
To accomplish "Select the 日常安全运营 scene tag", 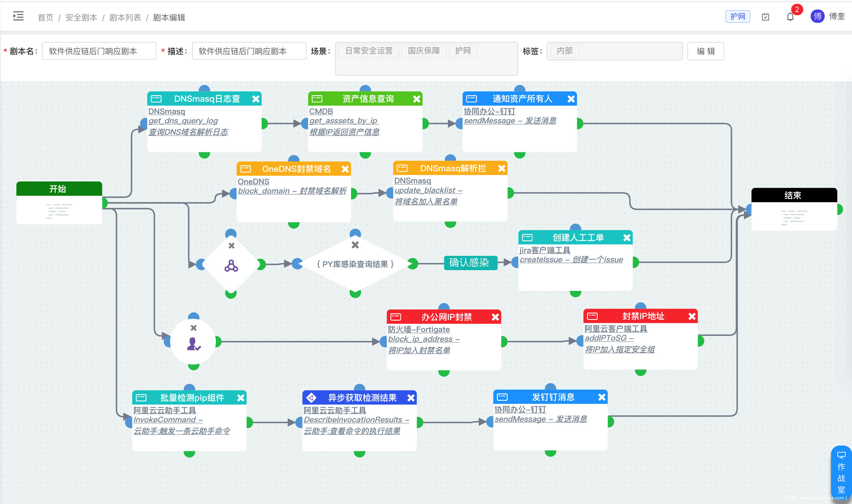I will coord(369,51).
